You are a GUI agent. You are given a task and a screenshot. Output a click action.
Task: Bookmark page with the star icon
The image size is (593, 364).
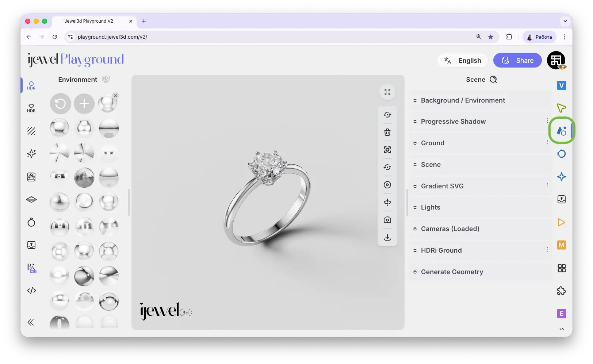(x=491, y=37)
